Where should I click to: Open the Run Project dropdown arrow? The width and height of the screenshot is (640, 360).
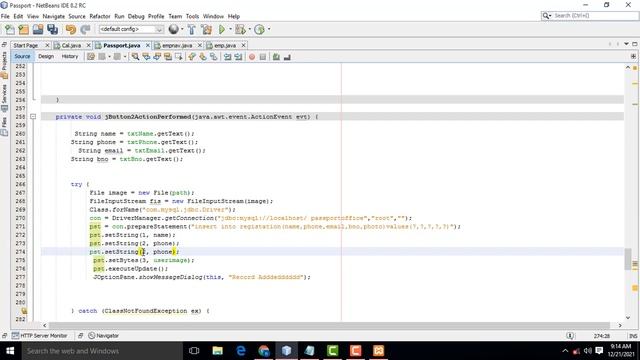(230, 29)
